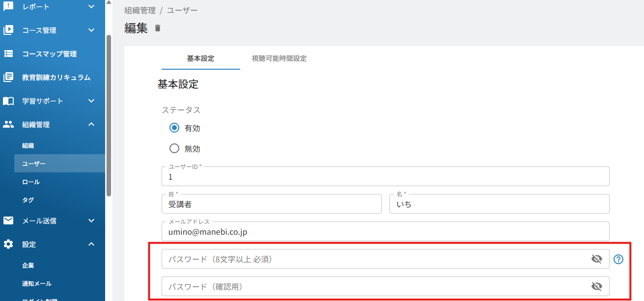Click the mail sending envelope icon
Viewport: 644px width, 301px height.
point(8,220)
